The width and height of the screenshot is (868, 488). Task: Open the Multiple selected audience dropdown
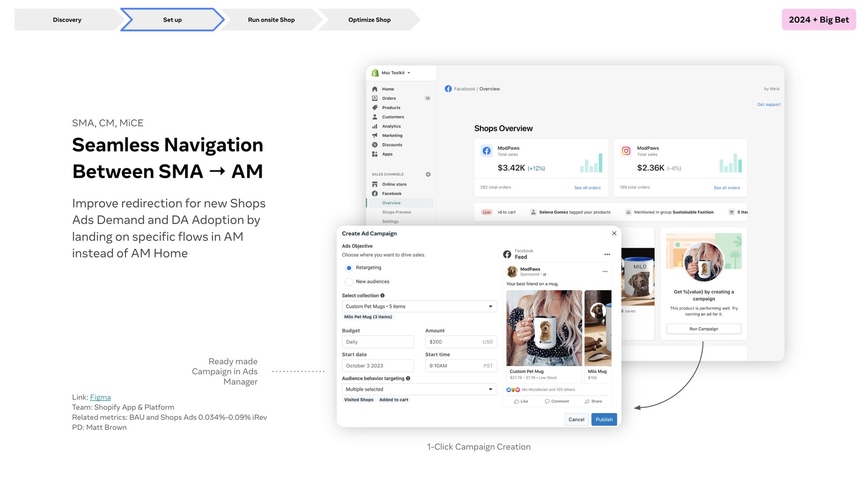coord(419,389)
